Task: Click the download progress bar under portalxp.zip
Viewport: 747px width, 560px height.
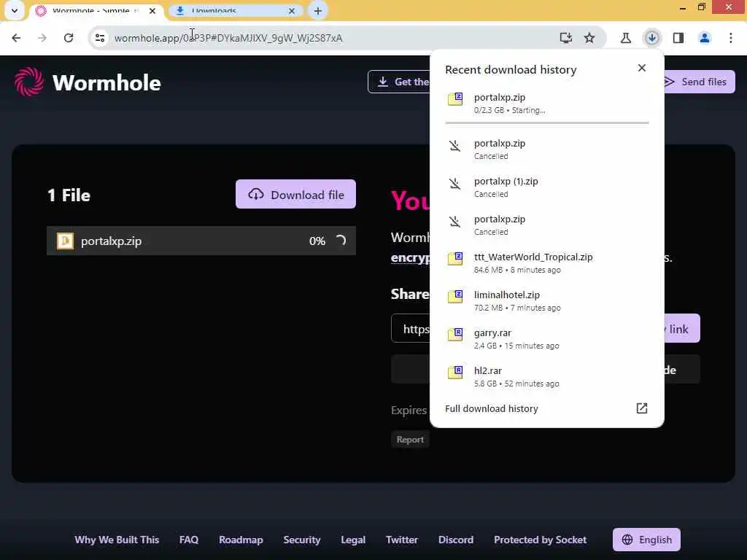Action: [x=547, y=122]
